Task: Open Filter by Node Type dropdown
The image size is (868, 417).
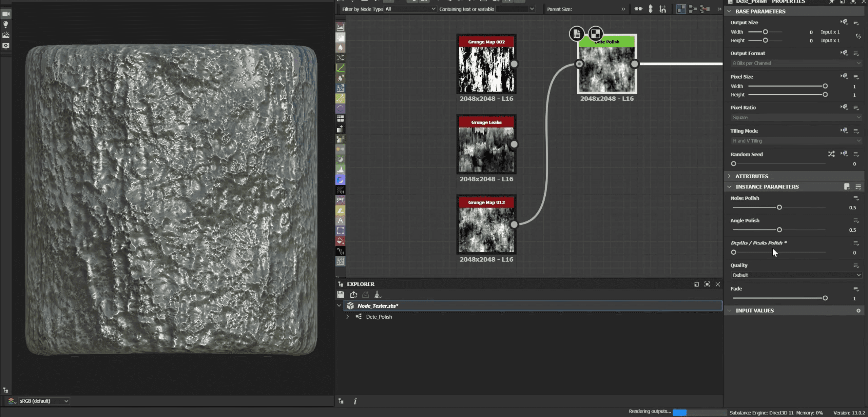Action: 410,9
